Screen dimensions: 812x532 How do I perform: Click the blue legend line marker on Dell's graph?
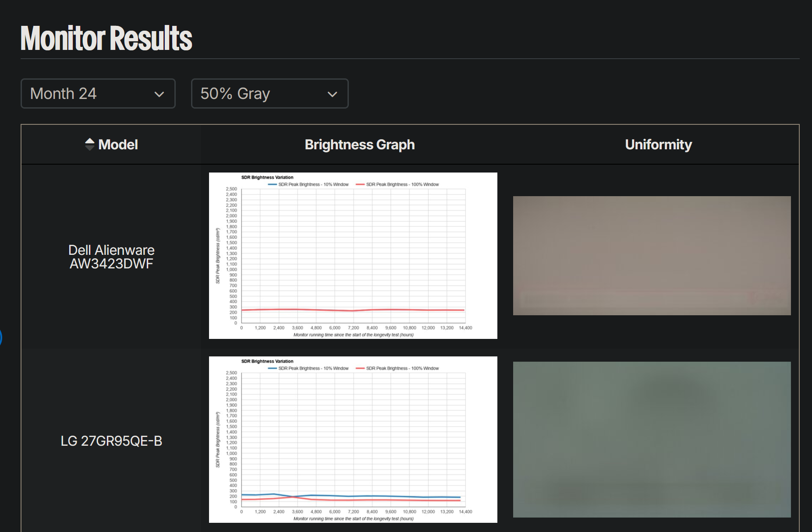click(x=273, y=184)
